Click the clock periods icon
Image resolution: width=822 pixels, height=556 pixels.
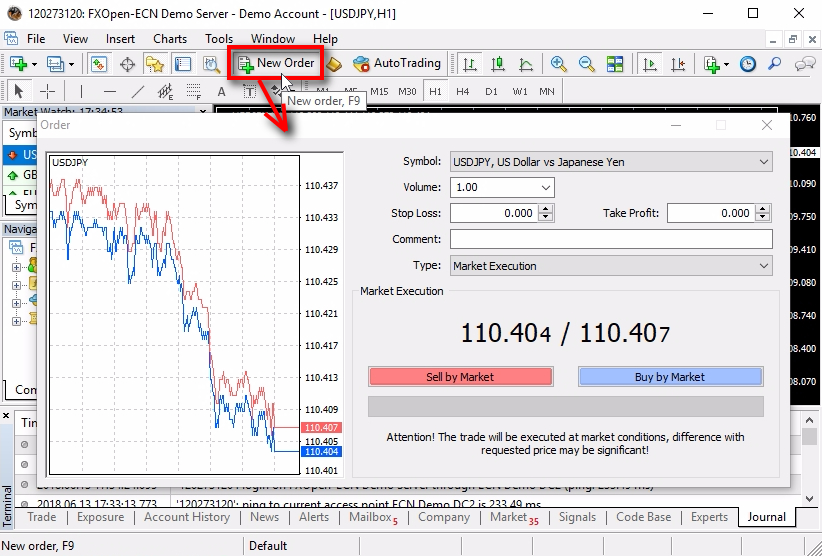point(747,63)
